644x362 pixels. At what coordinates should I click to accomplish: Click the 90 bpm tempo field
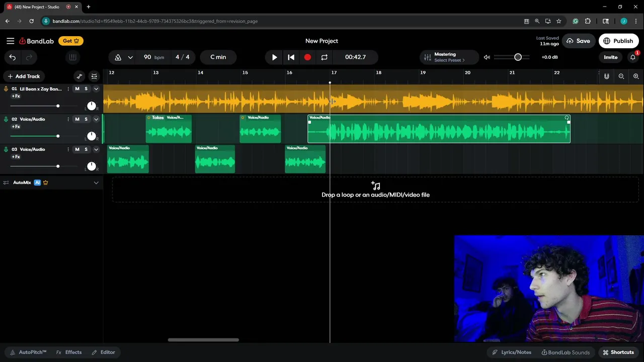[153, 57]
